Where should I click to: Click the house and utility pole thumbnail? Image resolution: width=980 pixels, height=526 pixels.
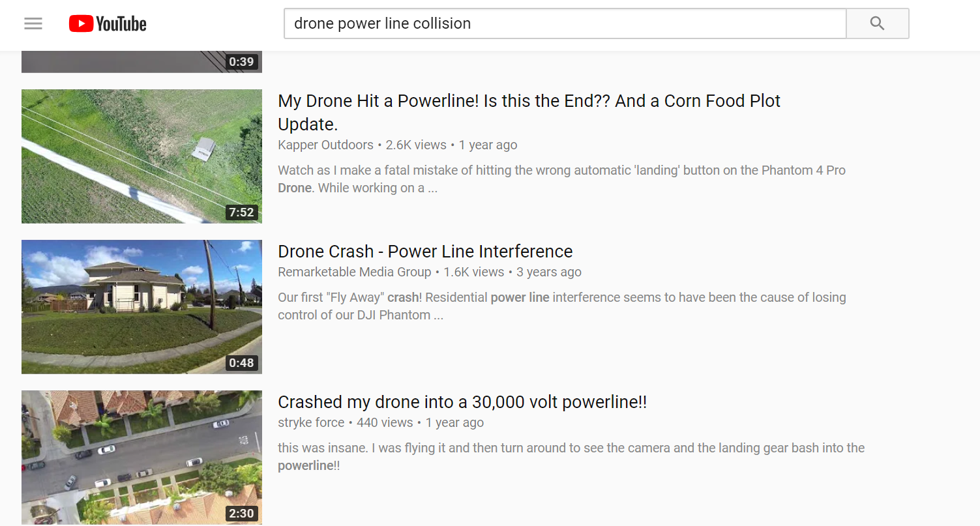(141, 306)
